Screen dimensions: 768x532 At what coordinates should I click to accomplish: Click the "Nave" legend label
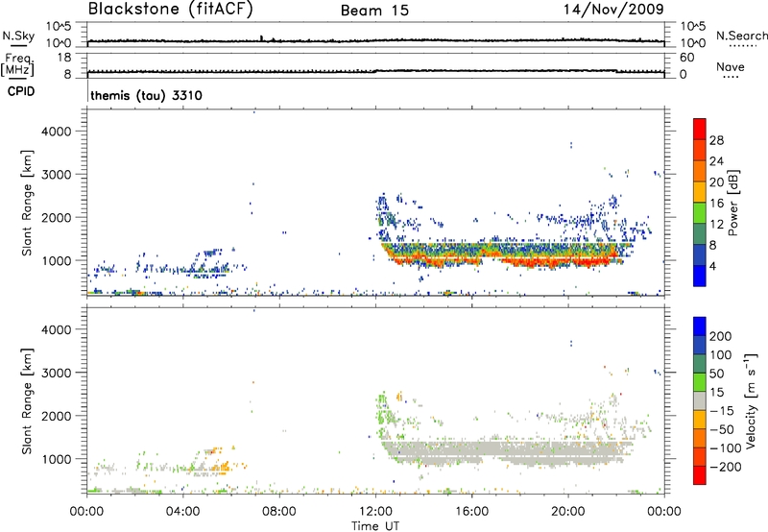(731, 66)
